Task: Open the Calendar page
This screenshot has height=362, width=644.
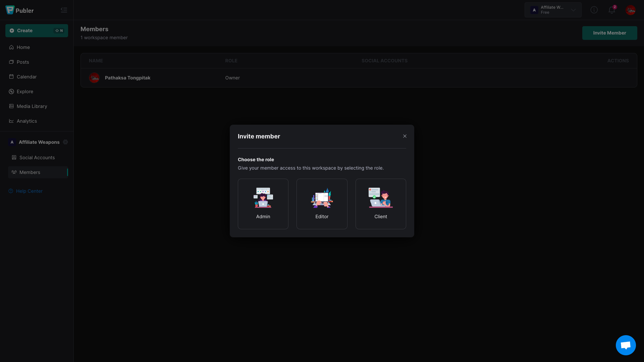Action: point(26,77)
